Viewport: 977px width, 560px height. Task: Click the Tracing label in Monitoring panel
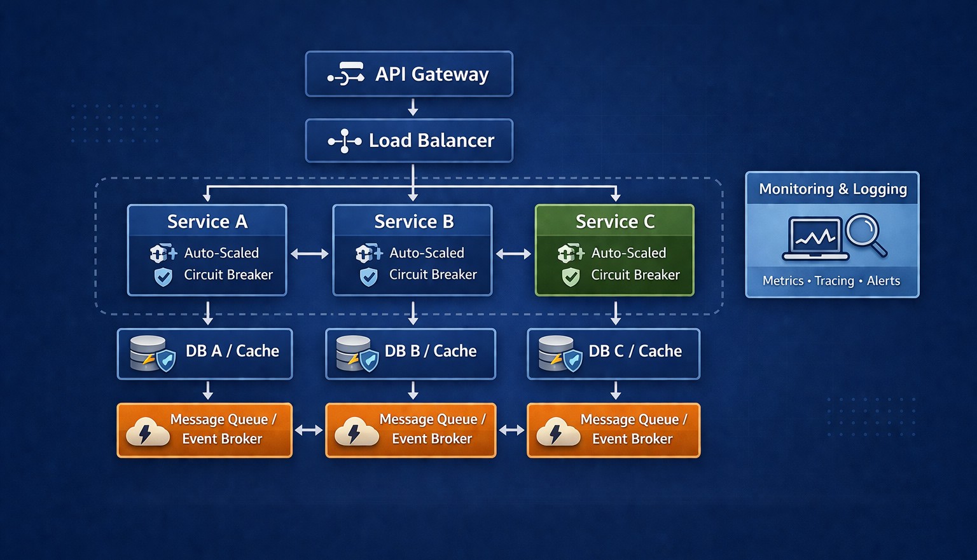(x=835, y=280)
